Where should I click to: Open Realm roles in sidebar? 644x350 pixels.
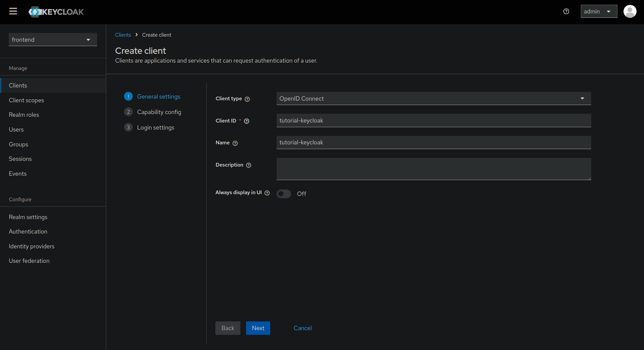pos(53,115)
